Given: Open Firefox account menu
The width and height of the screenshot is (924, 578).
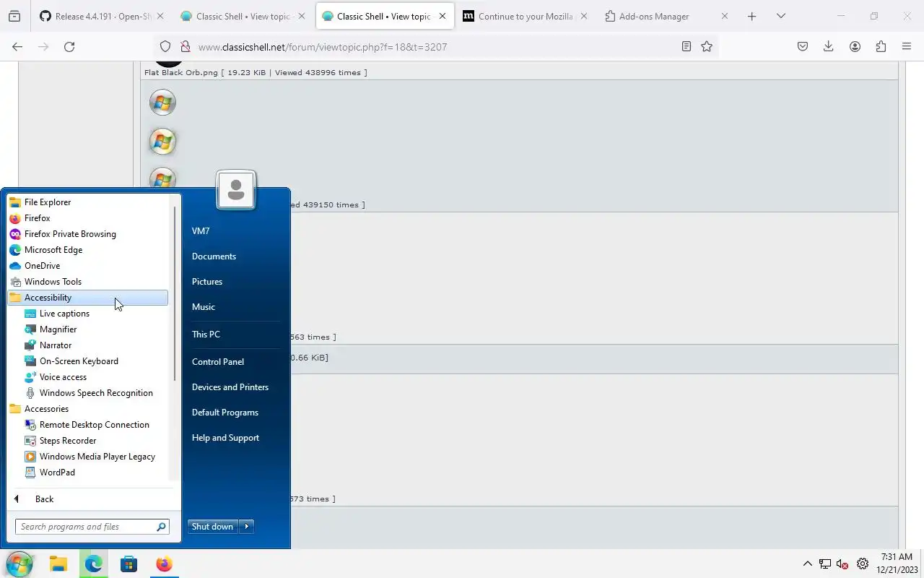Looking at the screenshot, I should coord(855,46).
